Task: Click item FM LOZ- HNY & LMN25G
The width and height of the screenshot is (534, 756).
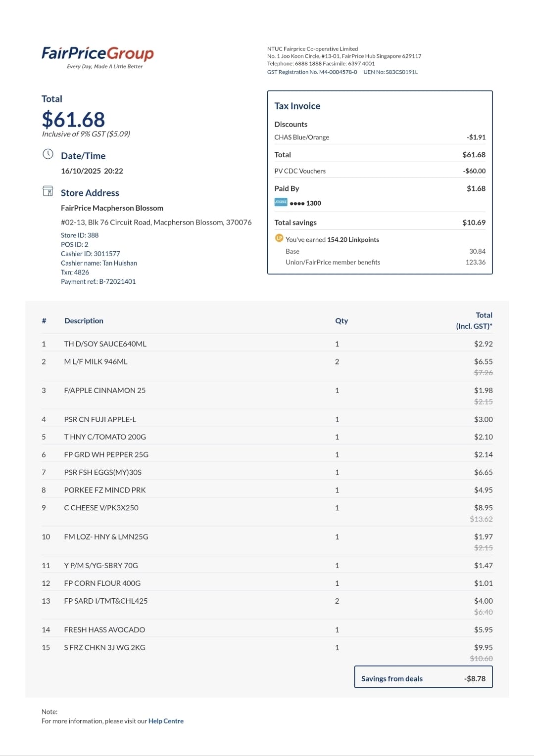Action: tap(106, 537)
